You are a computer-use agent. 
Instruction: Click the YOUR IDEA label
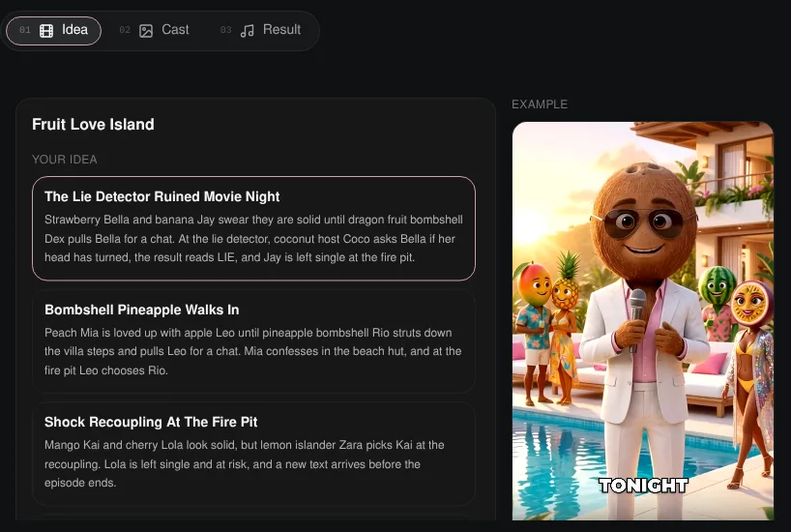(x=65, y=160)
